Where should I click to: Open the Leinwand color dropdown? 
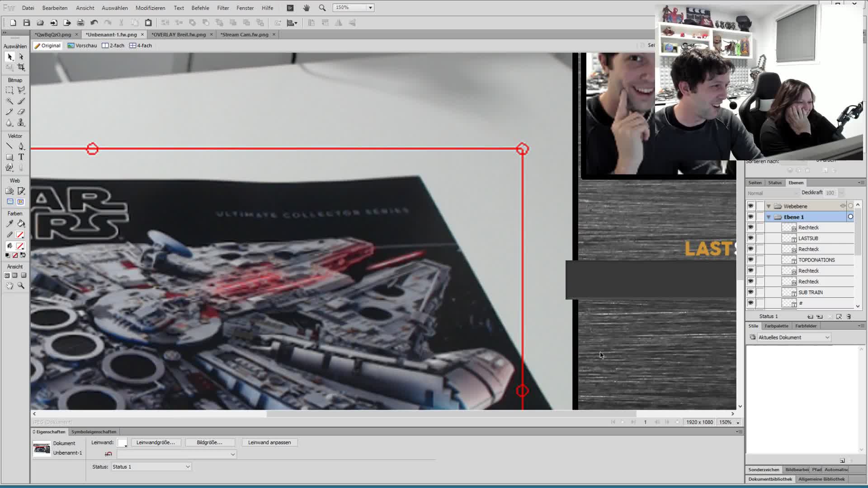click(122, 443)
